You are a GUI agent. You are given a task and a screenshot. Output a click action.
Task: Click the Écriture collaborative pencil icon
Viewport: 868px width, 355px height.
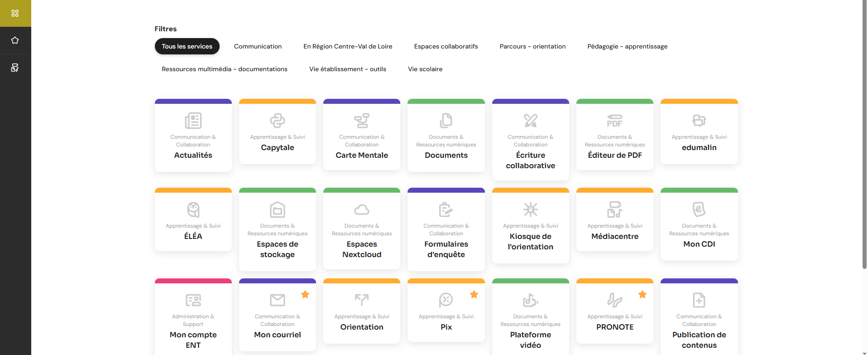coord(531,121)
